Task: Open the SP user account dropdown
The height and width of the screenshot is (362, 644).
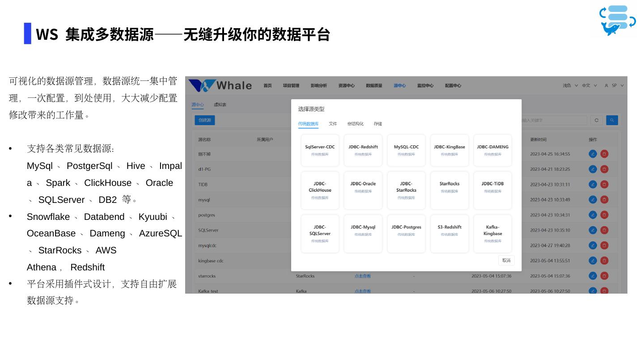Action: tap(614, 85)
